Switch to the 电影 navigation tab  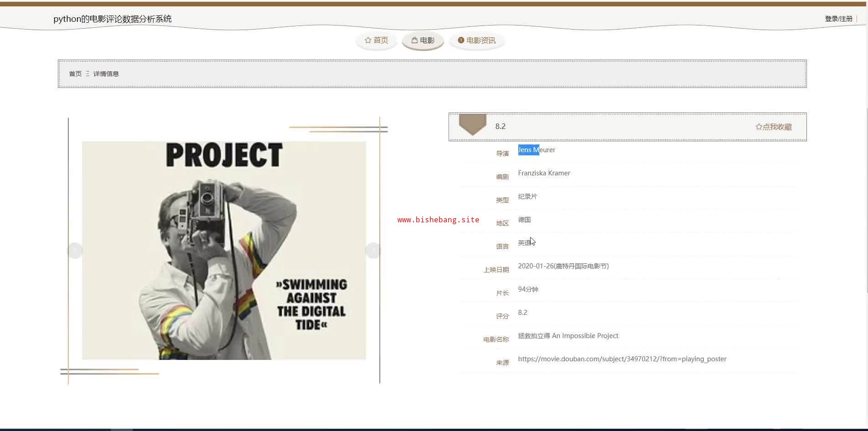[423, 41]
